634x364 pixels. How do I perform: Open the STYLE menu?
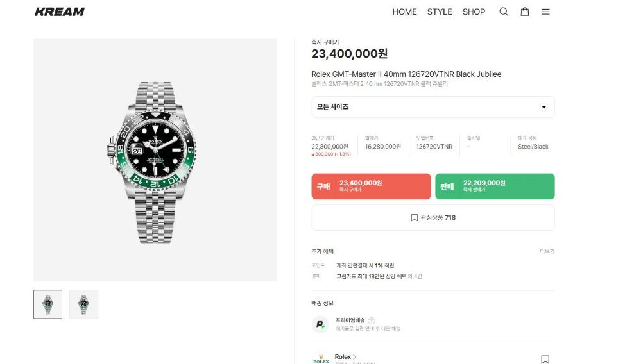click(440, 12)
